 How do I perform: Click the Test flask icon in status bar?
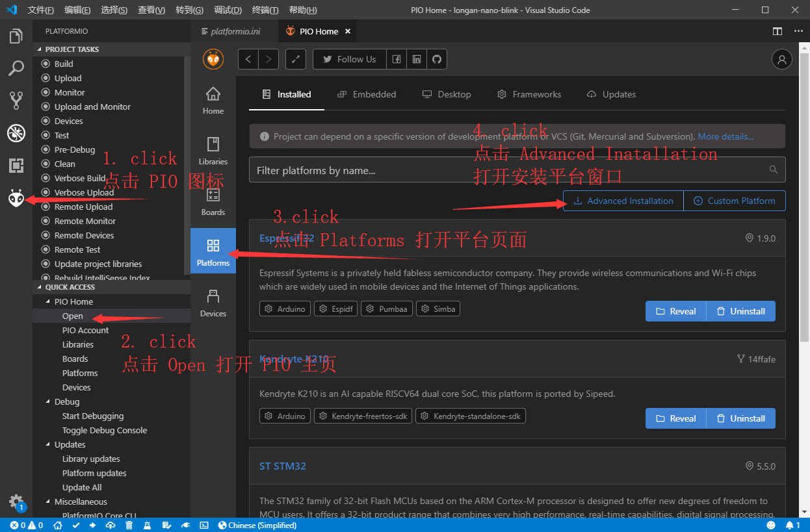coord(148,525)
